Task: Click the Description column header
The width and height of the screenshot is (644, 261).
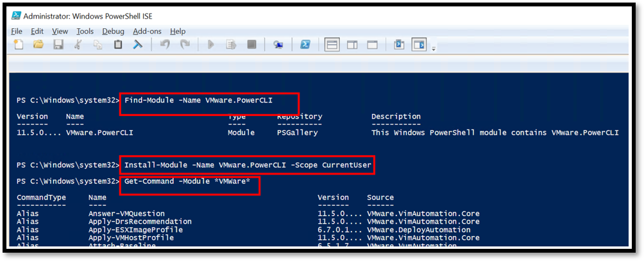Action: pos(396,117)
